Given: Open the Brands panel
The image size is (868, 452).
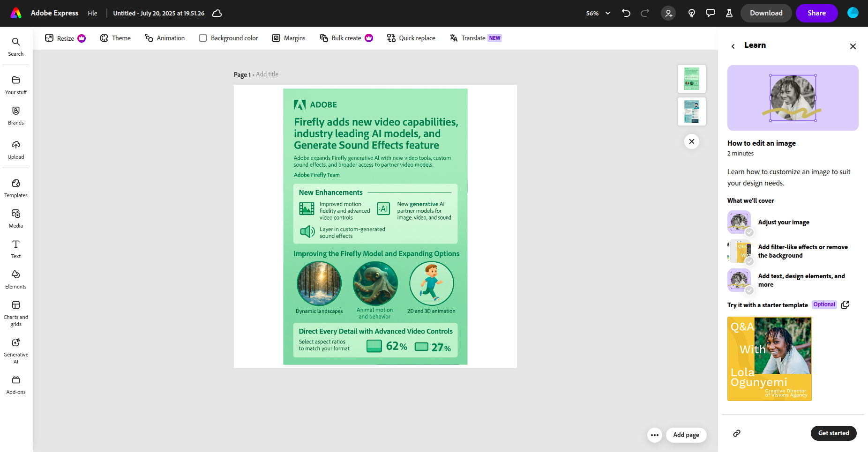Looking at the screenshot, I should pyautogui.click(x=16, y=116).
